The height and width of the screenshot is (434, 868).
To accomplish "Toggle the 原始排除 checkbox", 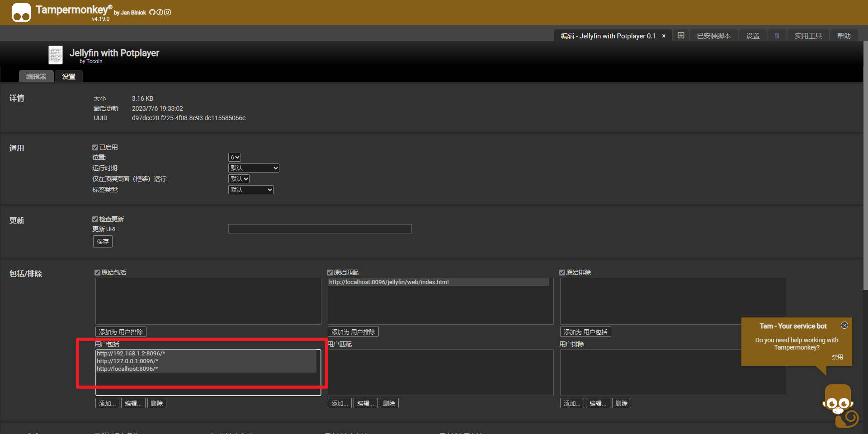I will [x=562, y=272].
